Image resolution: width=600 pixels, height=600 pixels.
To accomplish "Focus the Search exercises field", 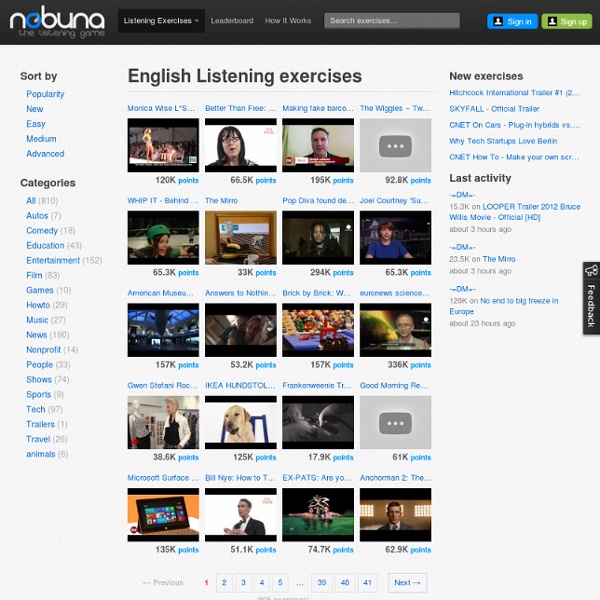I will pos(391,21).
